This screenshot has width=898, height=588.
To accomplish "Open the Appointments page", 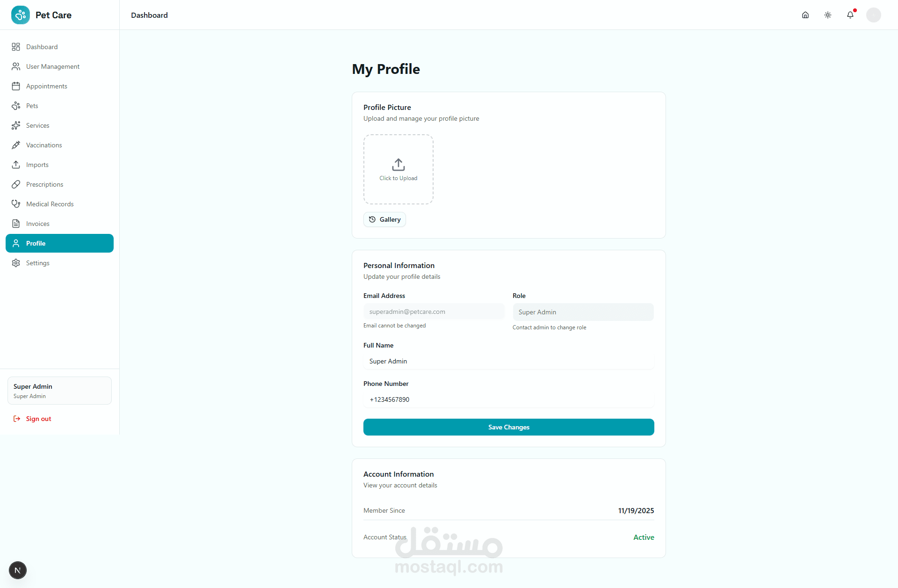I will [x=46, y=86].
